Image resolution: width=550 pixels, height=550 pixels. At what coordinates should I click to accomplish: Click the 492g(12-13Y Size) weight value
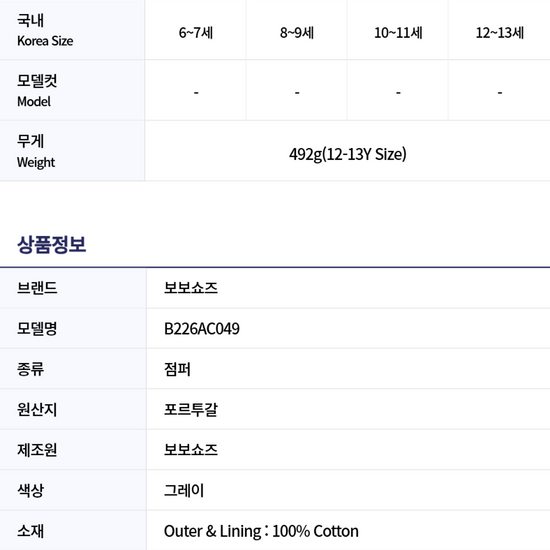(348, 154)
